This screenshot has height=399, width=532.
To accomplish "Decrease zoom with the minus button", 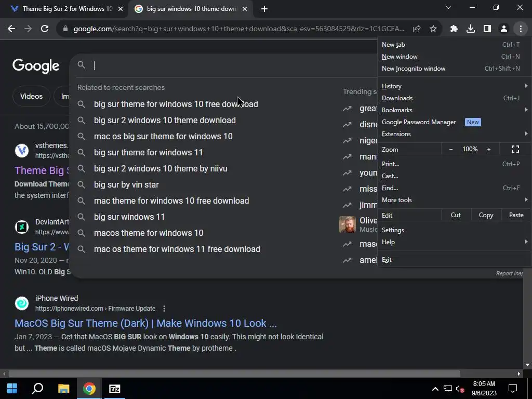I will (451, 149).
